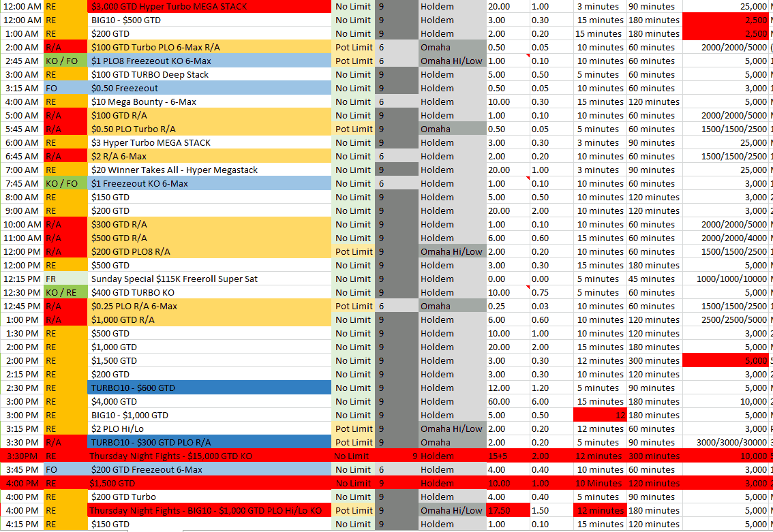Select the '2500/2500/5000' chips cell
This screenshot has width=773, height=532.
point(726,319)
